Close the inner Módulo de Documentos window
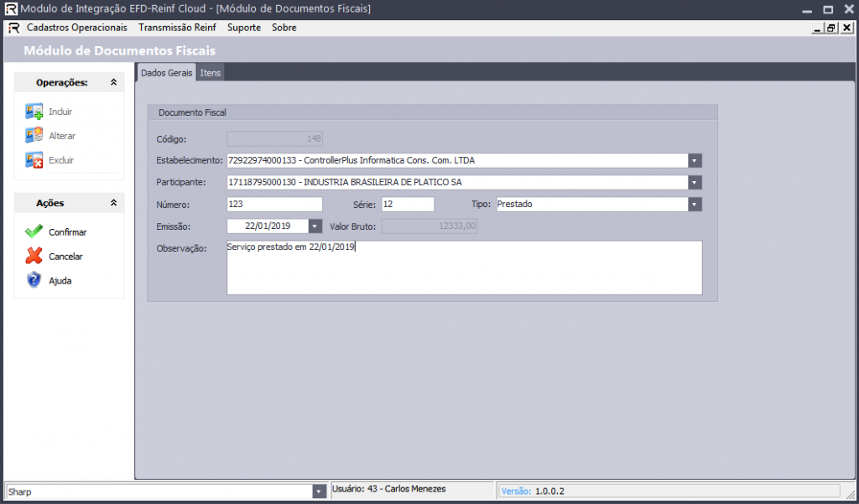This screenshot has width=859, height=504. pos(846,28)
